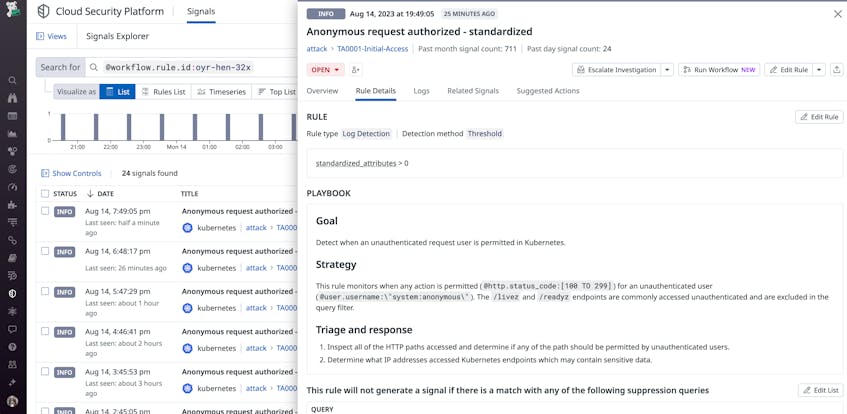Click the assign user icon beside OPEN status
Viewport: 847px width, 414px height.
tap(355, 70)
